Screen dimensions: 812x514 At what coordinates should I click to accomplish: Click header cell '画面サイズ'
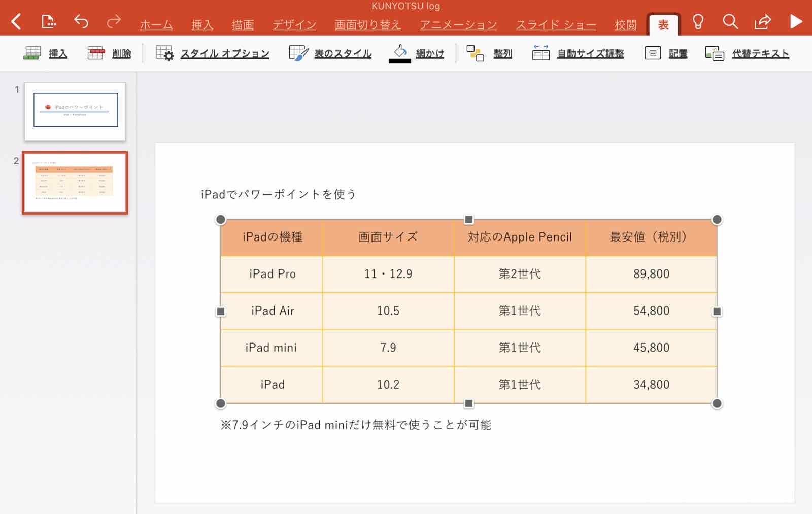(x=388, y=237)
